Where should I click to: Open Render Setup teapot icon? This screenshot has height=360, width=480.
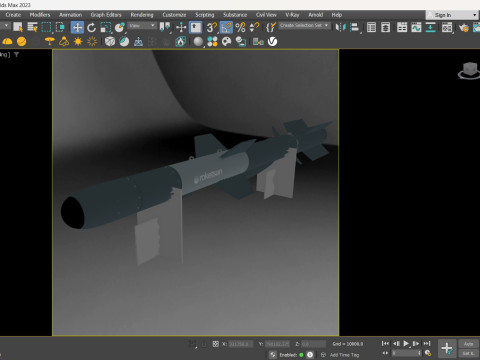click(x=464, y=28)
